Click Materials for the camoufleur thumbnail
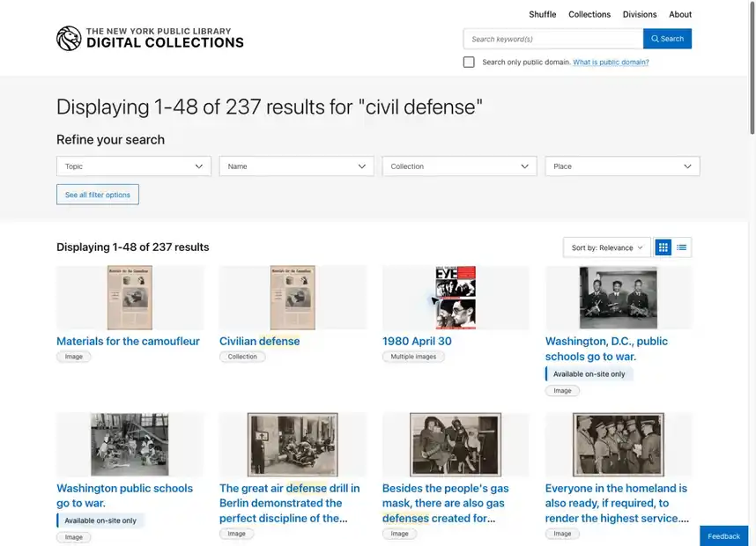 [x=130, y=298]
